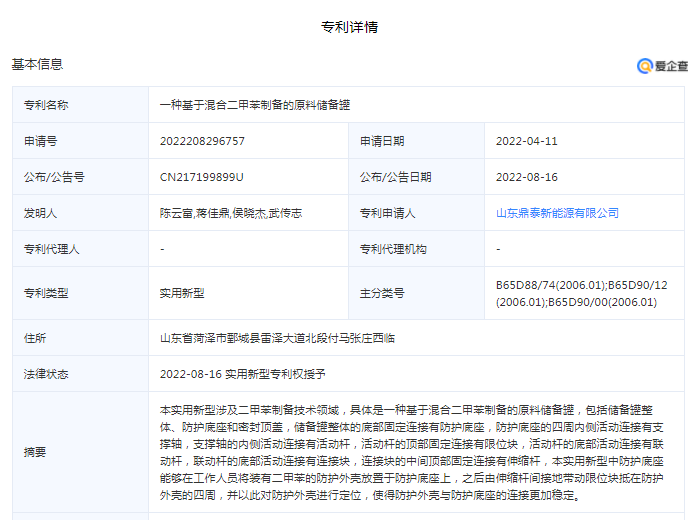The image size is (695, 520).
Task: Click the 专利详情 page title
Action: [349, 27]
